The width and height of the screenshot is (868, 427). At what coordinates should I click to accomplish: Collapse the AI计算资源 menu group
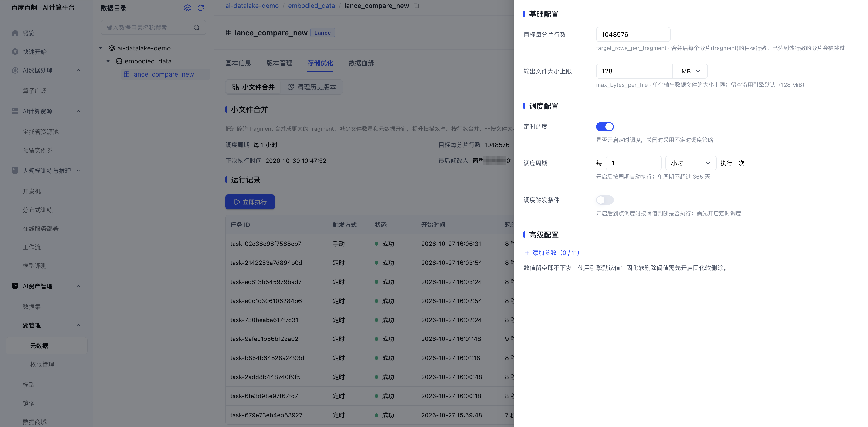click(78, 111)
